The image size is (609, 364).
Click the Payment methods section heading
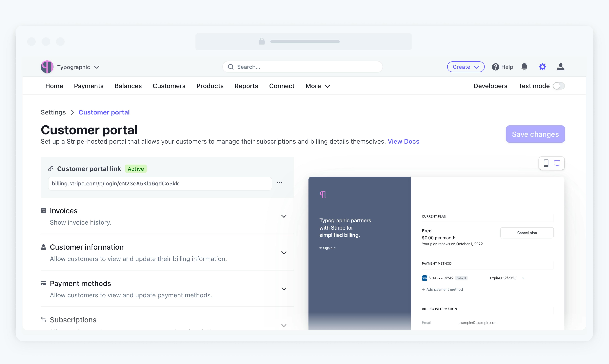pyautogui.click(x=81, y=284)
